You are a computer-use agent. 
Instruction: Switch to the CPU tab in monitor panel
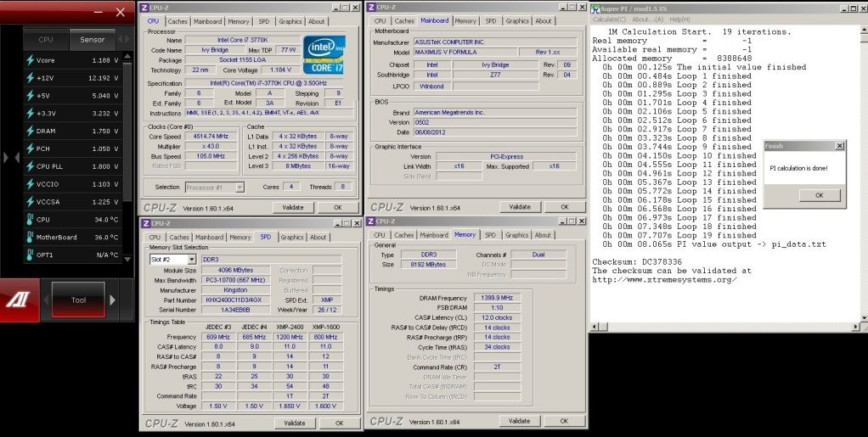[46, 39]
